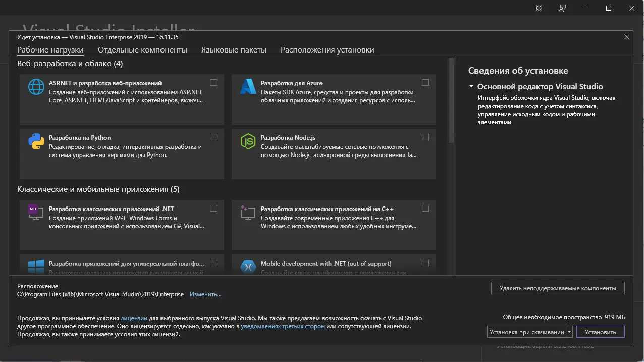Select the Python development workload icon
This screenshot has width=644, height=362.
coord(35,140)
